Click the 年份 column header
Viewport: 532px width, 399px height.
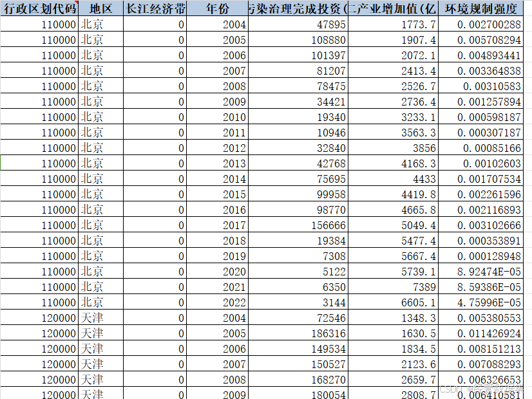click(x=217, y=8)
